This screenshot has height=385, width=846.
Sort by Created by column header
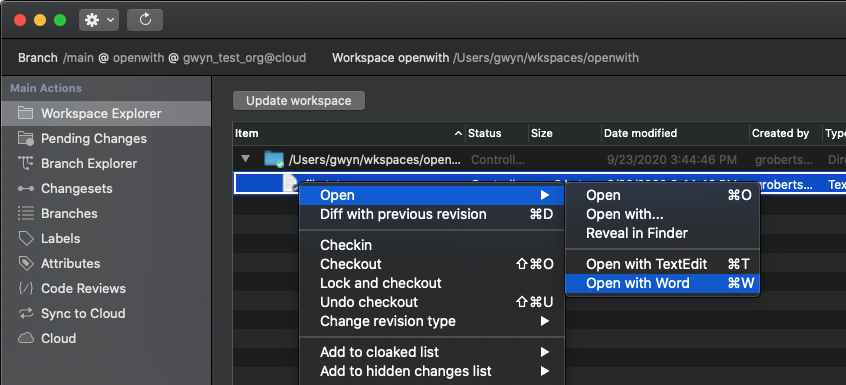click(x=786, y=133)
